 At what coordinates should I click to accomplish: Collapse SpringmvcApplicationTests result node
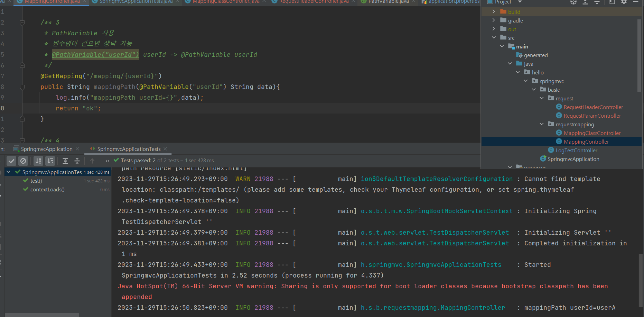click(x=8, y=172)
